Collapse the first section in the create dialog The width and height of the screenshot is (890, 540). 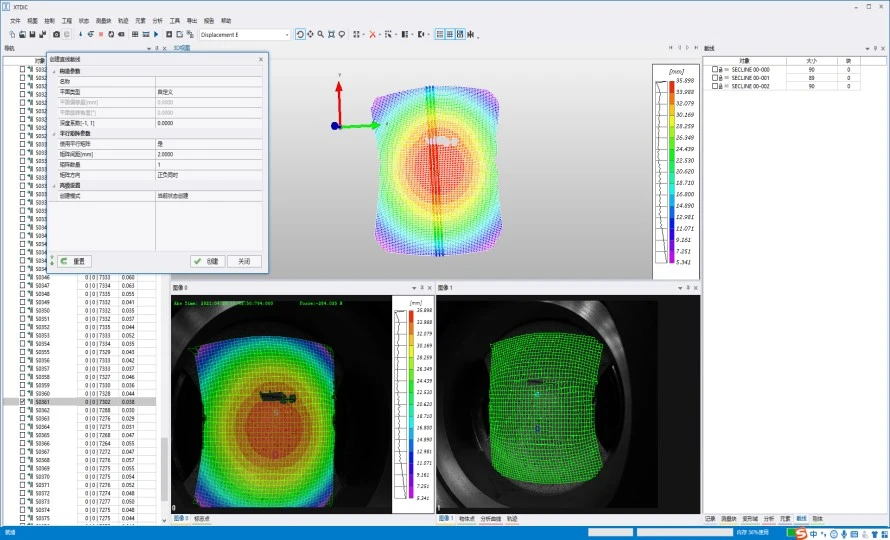[x=54, y=72]
